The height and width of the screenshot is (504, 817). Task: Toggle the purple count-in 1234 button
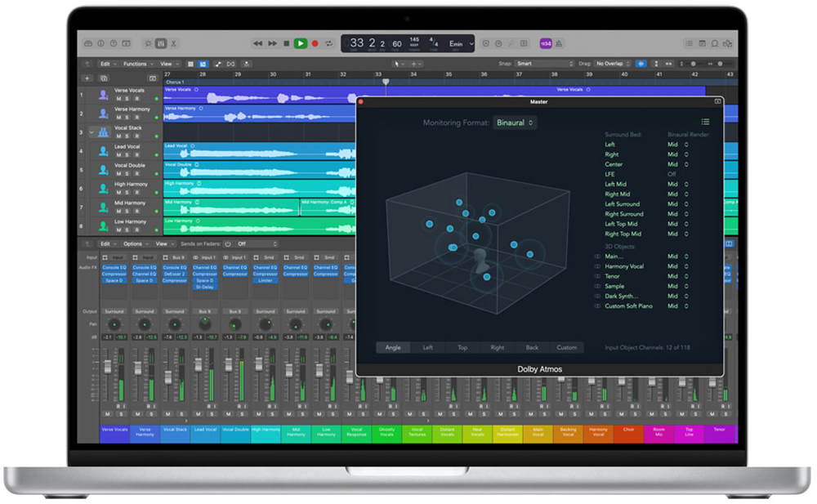pyautogui.click(x=546, y=44)
